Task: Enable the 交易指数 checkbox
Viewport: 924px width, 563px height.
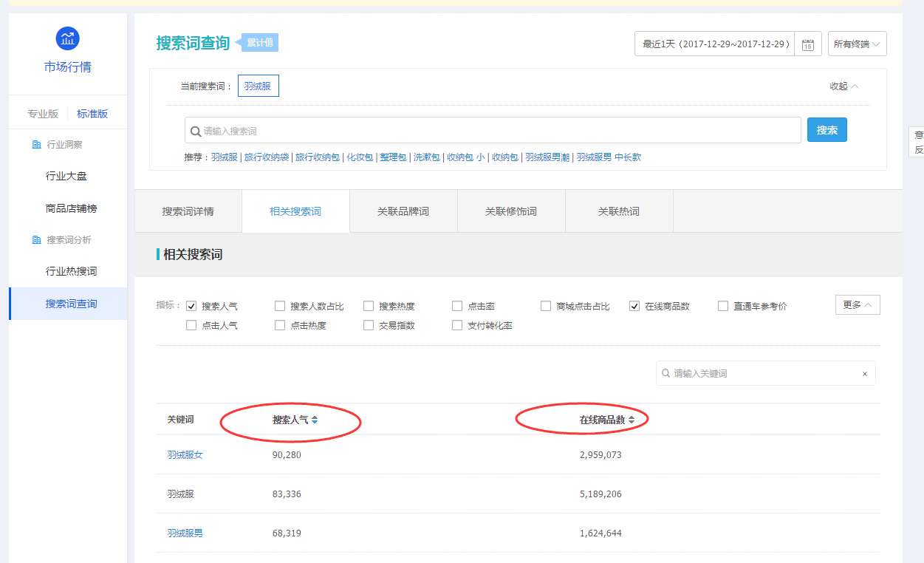Action: point(369,325)
